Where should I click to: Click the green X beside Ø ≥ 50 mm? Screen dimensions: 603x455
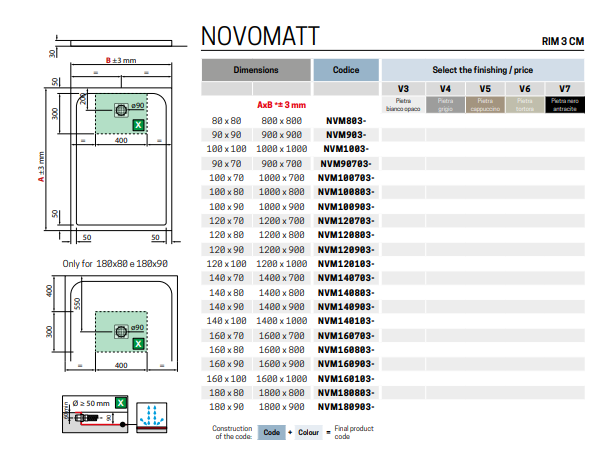[x=120, y=402]
